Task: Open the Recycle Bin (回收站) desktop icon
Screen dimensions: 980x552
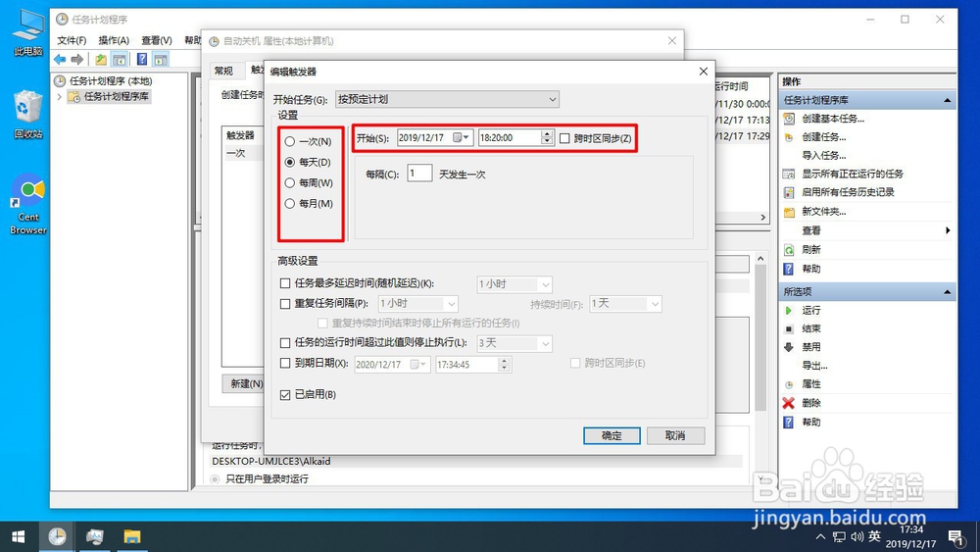Action: [x=28, y=115]
